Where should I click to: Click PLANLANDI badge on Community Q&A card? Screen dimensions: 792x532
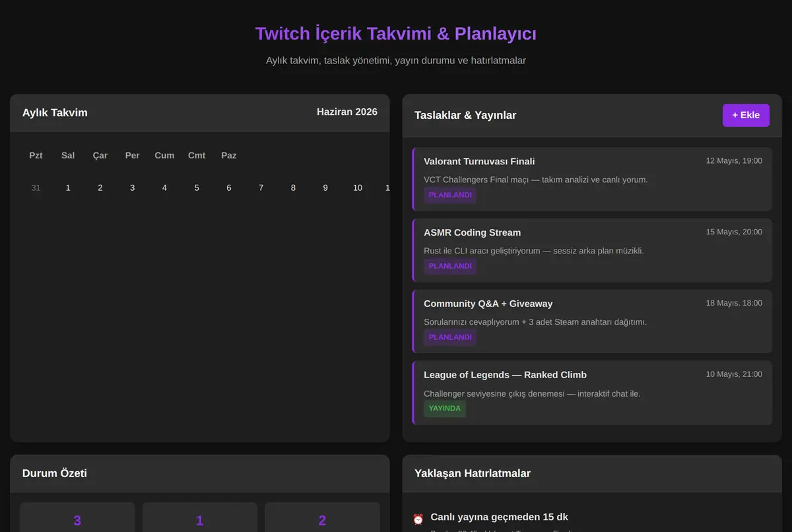point(450,337)
